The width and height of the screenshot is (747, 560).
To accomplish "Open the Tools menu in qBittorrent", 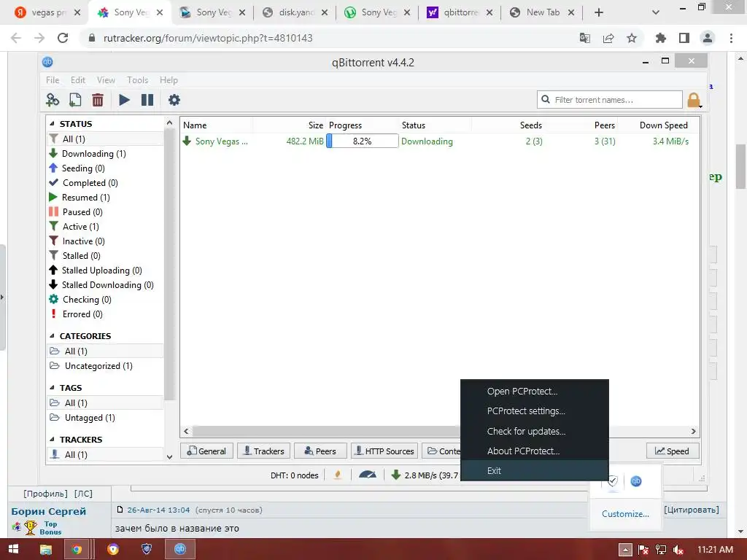I will tap(137, 80).
